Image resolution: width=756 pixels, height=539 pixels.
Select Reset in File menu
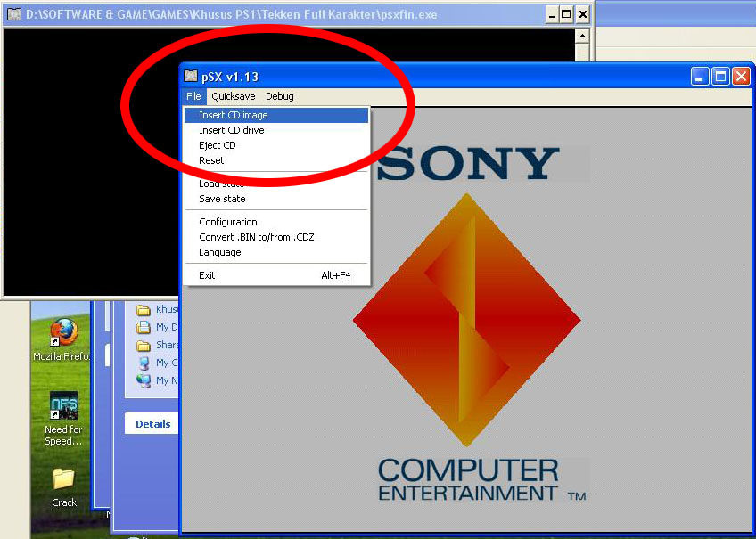coord(276,160)
